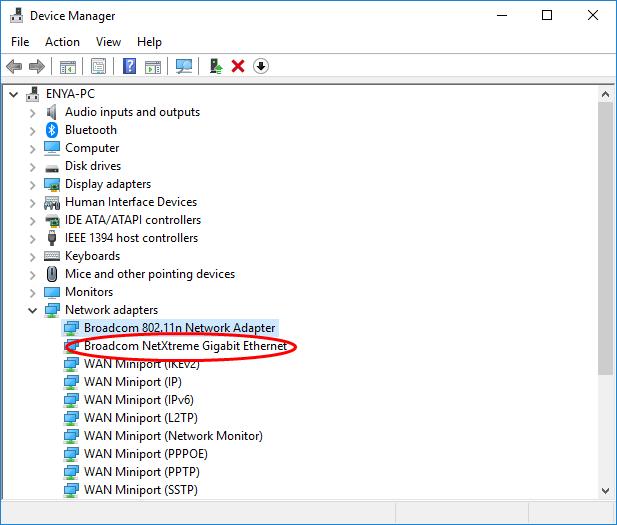Image resolution: width=617 pixels, height=525 pixels.
Task: Click the blue Help question-mark icon
Action: 129,66
